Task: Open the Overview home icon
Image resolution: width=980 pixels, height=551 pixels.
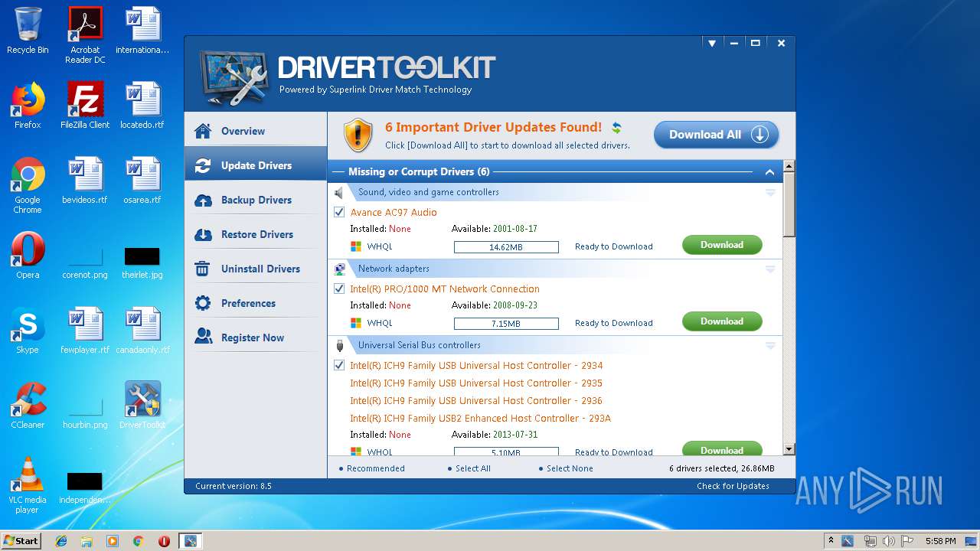Action: point(203,131)
